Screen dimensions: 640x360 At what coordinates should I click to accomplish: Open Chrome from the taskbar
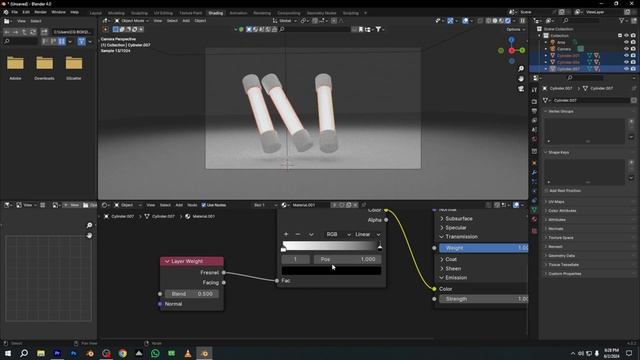122,353
